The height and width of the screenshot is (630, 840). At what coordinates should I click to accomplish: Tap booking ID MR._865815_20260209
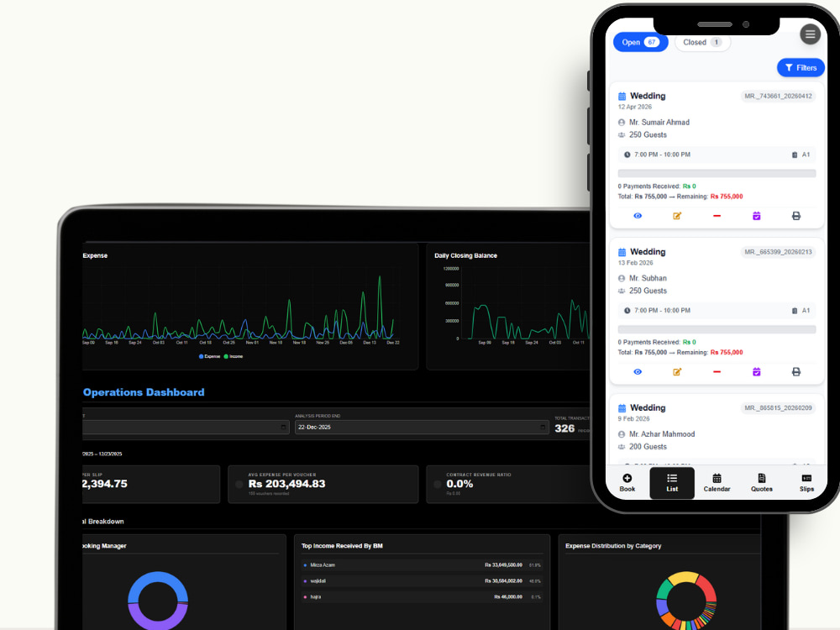[778, 408]
